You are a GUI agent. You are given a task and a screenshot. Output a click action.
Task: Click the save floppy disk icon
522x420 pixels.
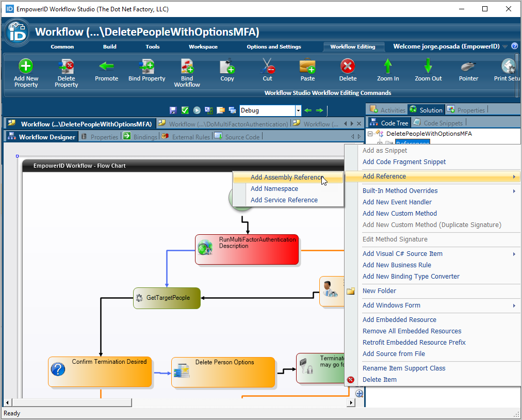coord(173,110)
